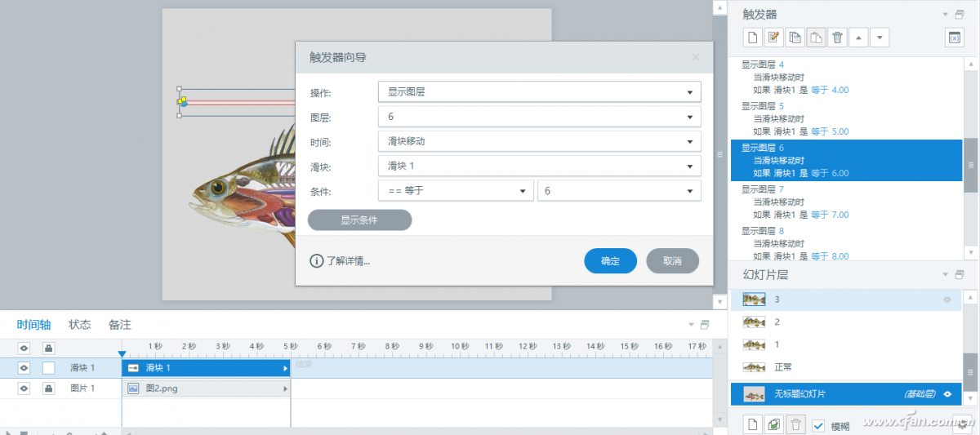
Task: Duplicate the layer using the duplicate layer icon
Action: click(774, 424)
